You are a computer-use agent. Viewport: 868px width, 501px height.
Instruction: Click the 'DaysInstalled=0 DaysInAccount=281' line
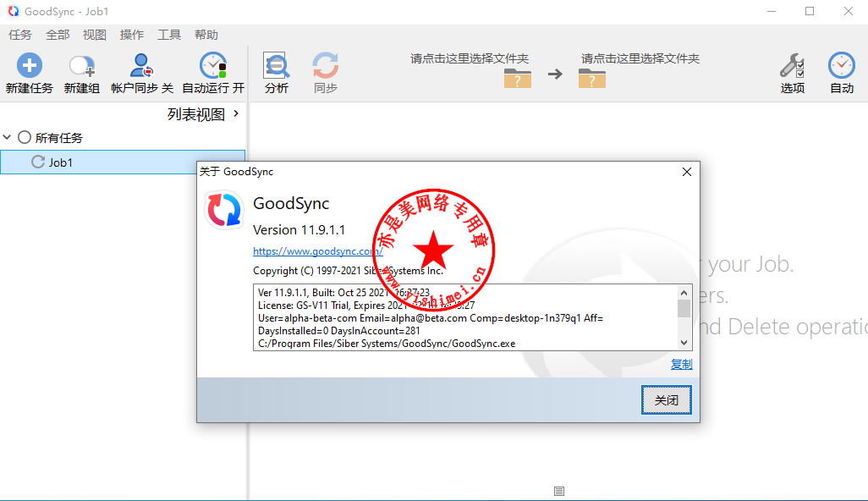click(338, 331)
